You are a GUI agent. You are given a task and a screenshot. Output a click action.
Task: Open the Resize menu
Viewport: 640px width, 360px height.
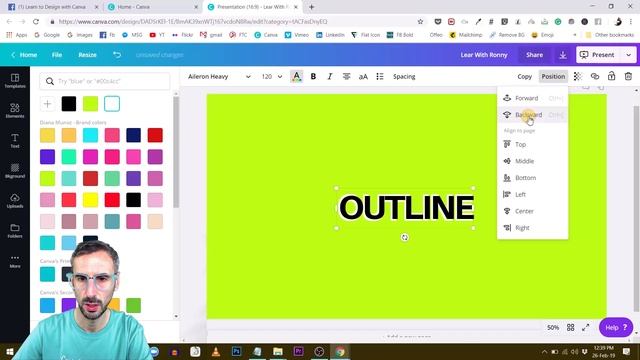[x=87, y=55]
